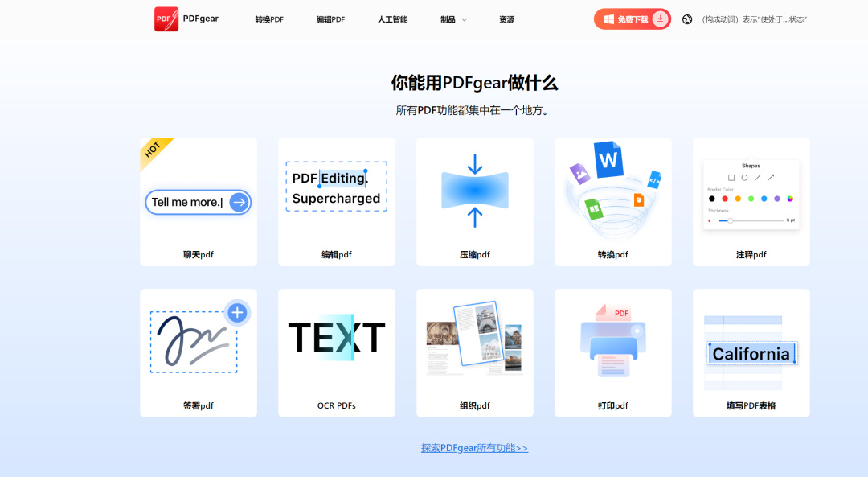Open the 注释pdf label

tap(751, 255)
